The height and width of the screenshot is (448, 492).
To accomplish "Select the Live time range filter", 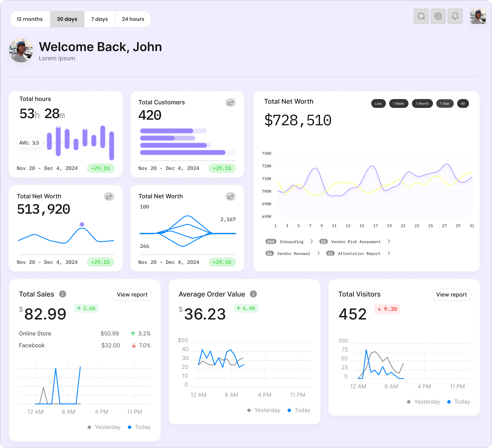I will [x=378, y=104].
